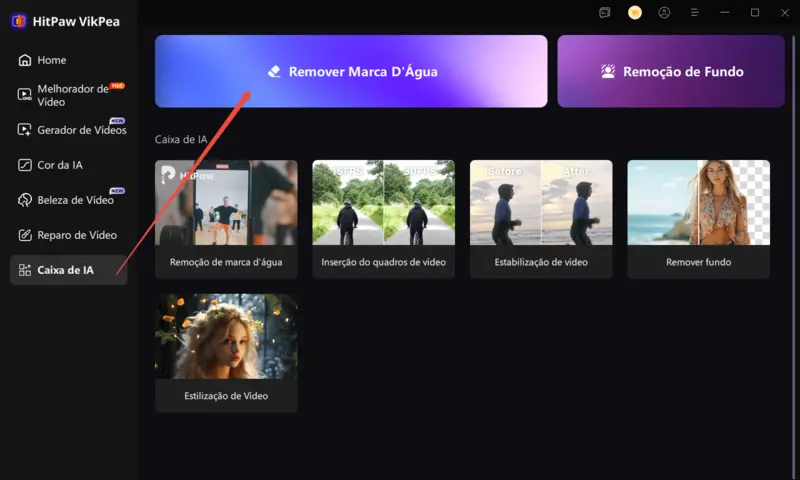Click the NEW badge on Beleza de Vídeo

coord(117,191)
